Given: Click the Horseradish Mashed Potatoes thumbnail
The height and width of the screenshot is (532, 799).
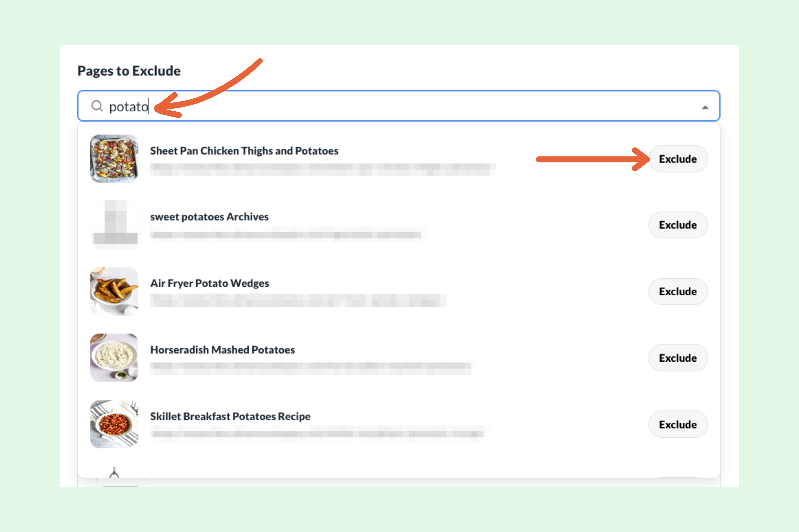Looking at the screenshot, I should click(114, 358).
